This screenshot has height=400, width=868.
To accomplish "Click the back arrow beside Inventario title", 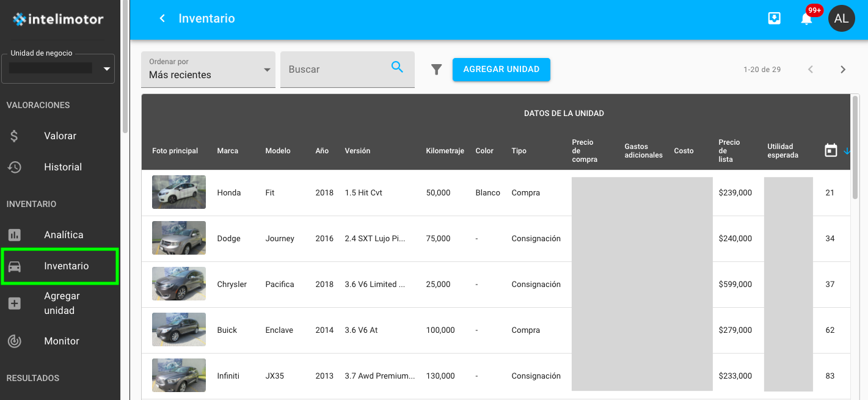I will point(162,18).
